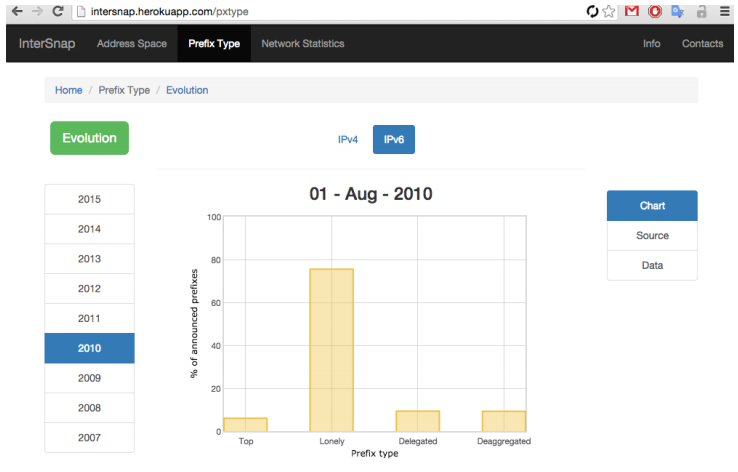Click the chart title 01 - Aug - 2010
The width and height of the screenshot is (738, 472).
coord(371,194)
